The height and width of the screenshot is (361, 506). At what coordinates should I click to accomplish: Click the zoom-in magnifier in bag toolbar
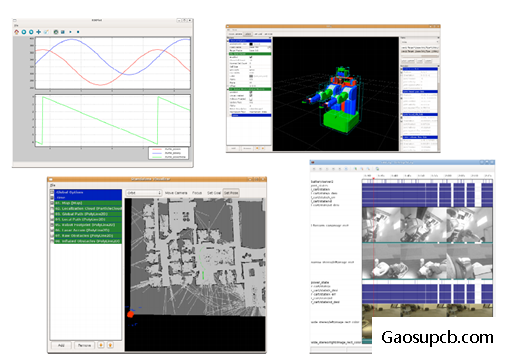coord(356,169)
